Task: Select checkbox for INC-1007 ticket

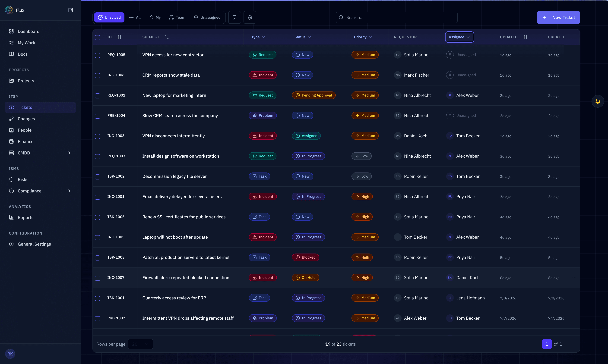Action: pyautogui.click(x=98, y=278)
